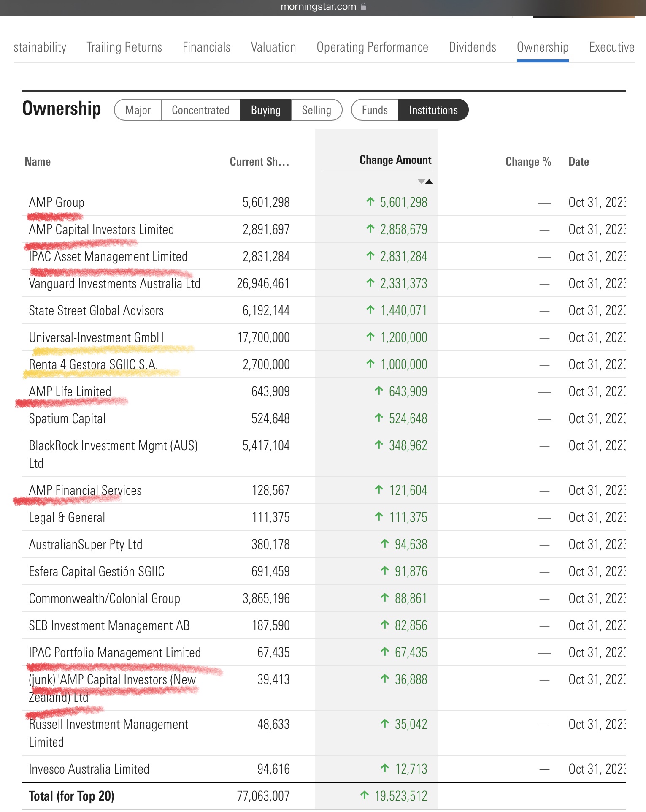
Task: Click AMP Capital Investors Limited name
Action: (101, 229)
